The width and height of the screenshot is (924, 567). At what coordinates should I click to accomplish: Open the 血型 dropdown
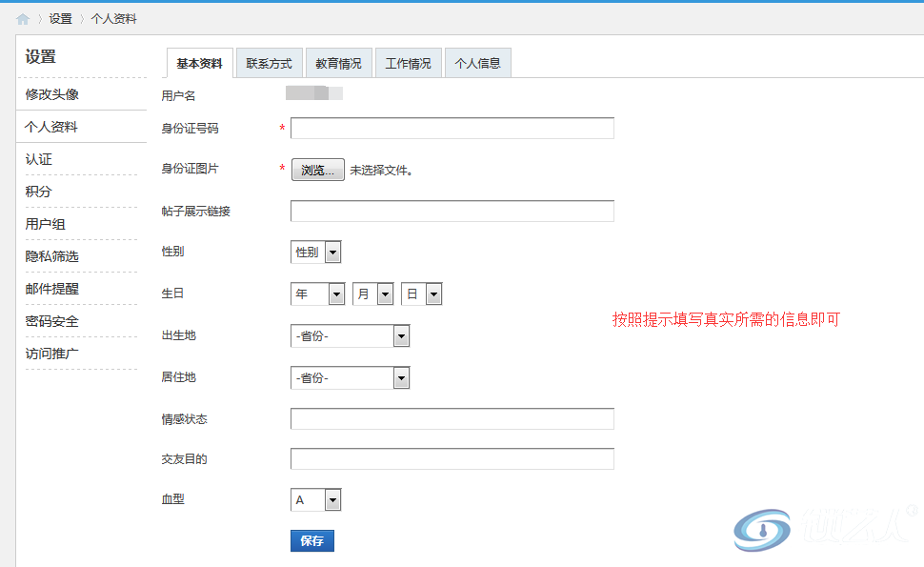(316, 499)
